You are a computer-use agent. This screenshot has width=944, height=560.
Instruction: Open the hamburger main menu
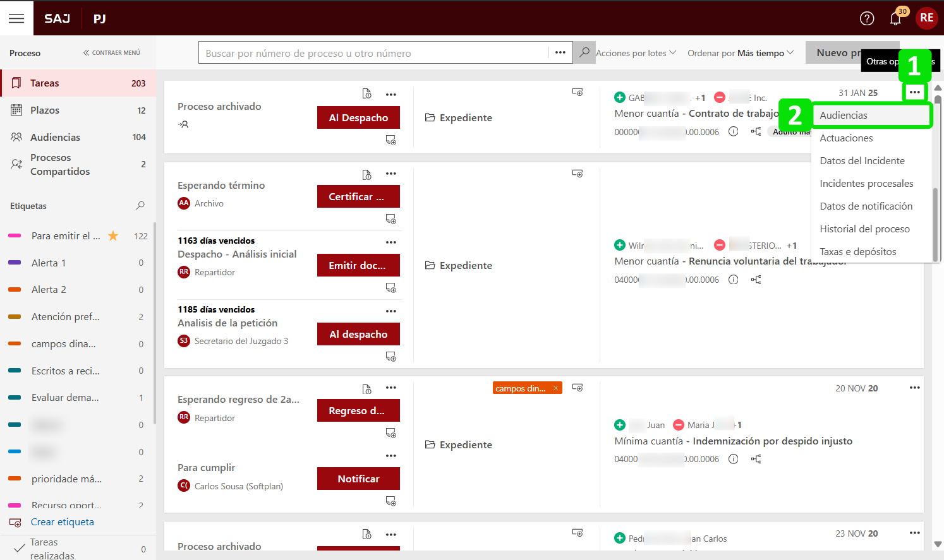click(x=16, y=18)
